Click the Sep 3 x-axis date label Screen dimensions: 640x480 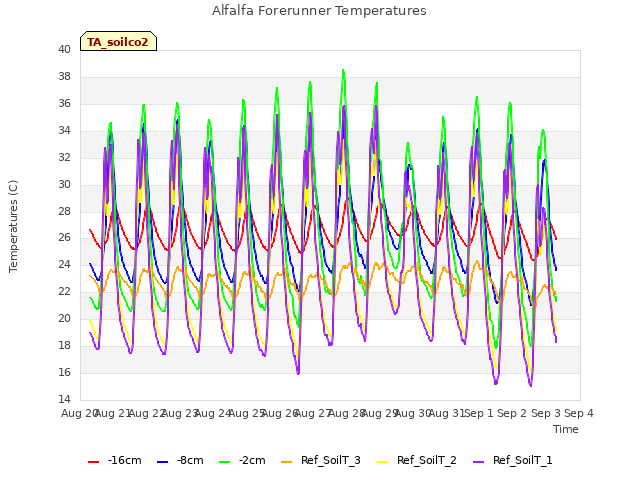click(546, 413)
